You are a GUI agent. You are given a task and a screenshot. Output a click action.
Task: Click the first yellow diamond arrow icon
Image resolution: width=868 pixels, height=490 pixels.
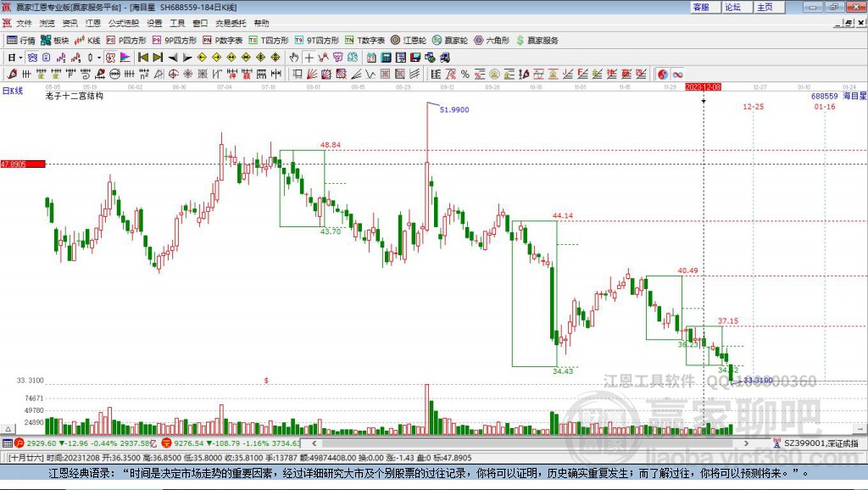202,58
